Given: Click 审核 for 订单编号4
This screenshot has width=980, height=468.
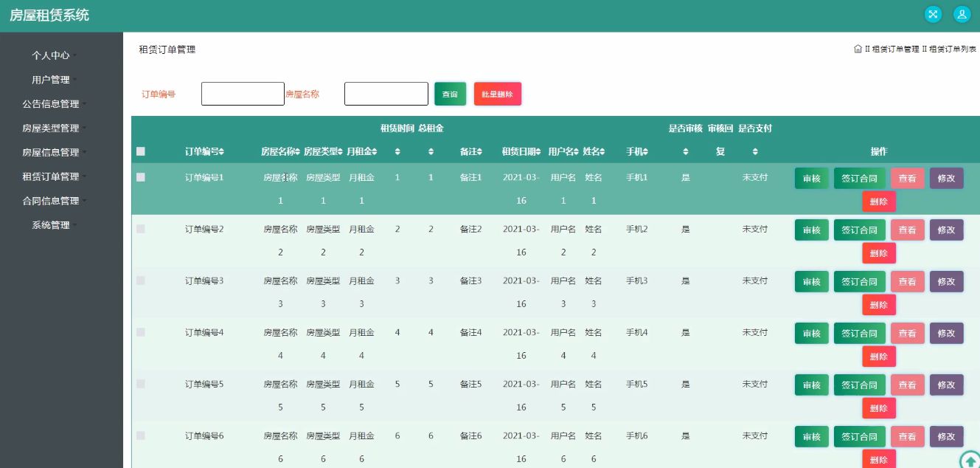Looking at the screenshot, I should click(x=812, y=333).
